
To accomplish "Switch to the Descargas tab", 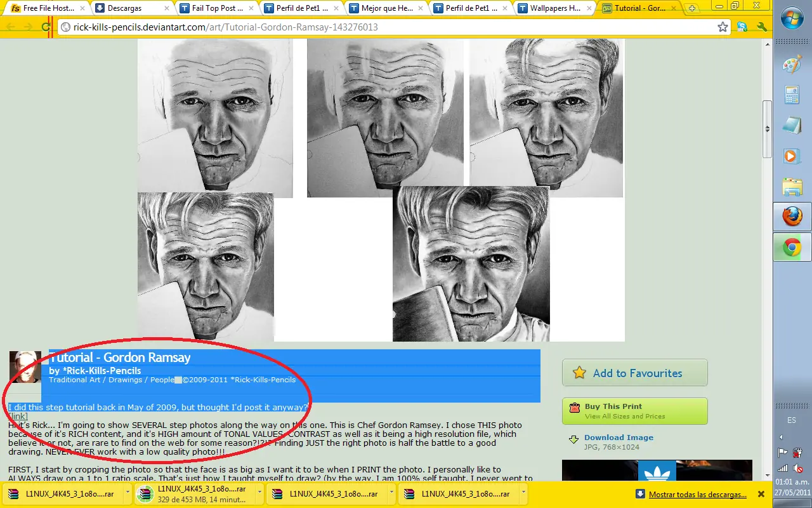I will (x=130, y=8).
